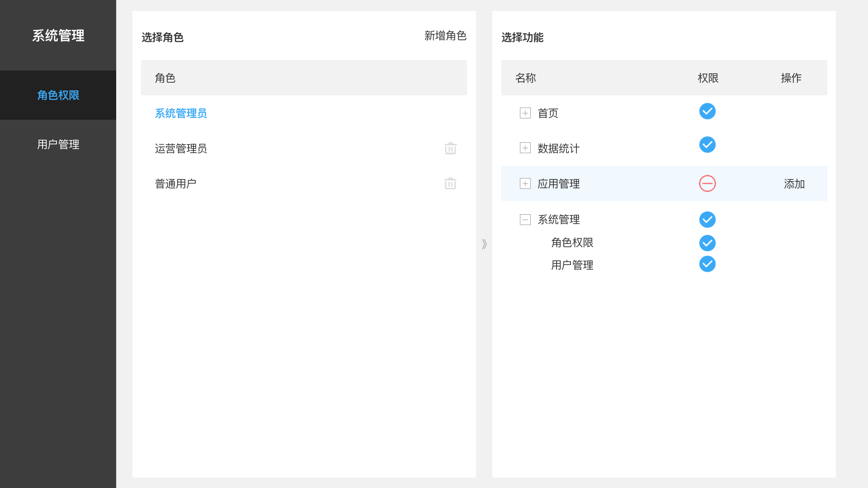Select the 普通用户 role row
Image resolution: width=868 pixels, height=488 pixels.
(x=304, y=183)
